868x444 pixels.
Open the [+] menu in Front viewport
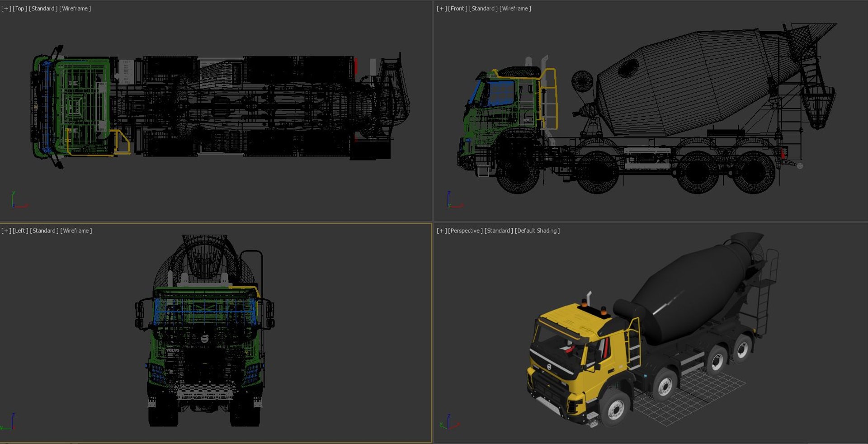pos(442,9)
